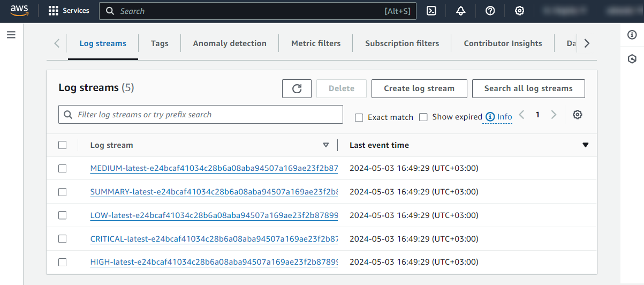Open the table preferences gear icon
This screenshot has height=285, width=644.
(577, 115)
